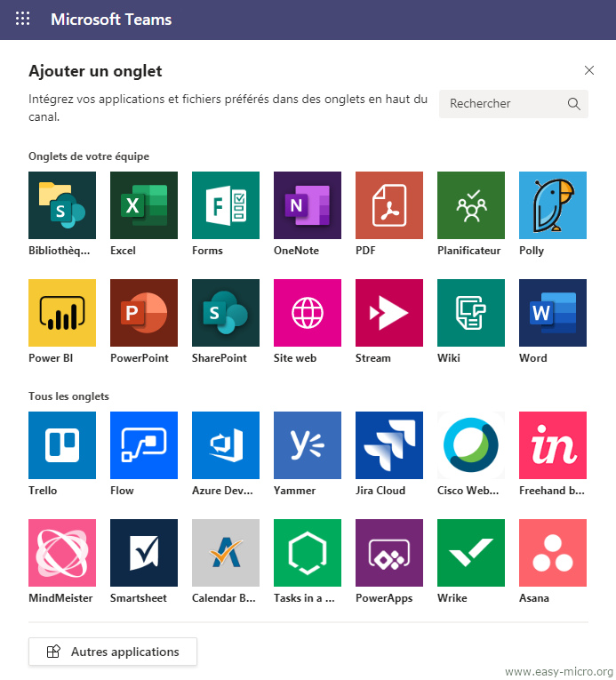616x680 pixels.
Task: Select the Yammer app icon
Action: 308,445
